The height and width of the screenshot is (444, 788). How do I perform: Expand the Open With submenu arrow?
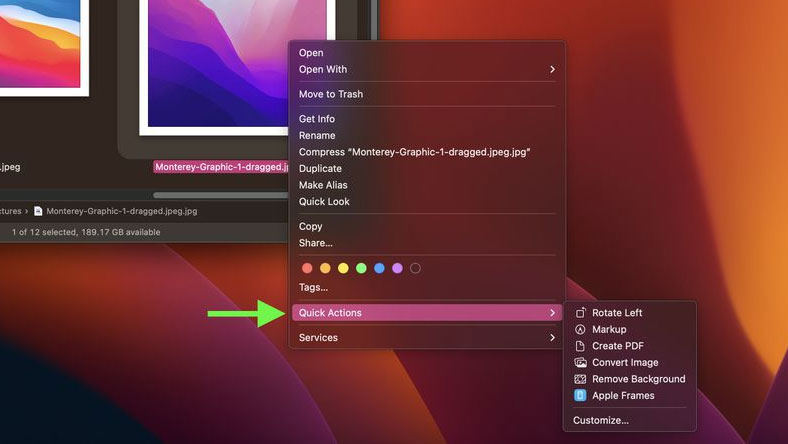(552, 69)
